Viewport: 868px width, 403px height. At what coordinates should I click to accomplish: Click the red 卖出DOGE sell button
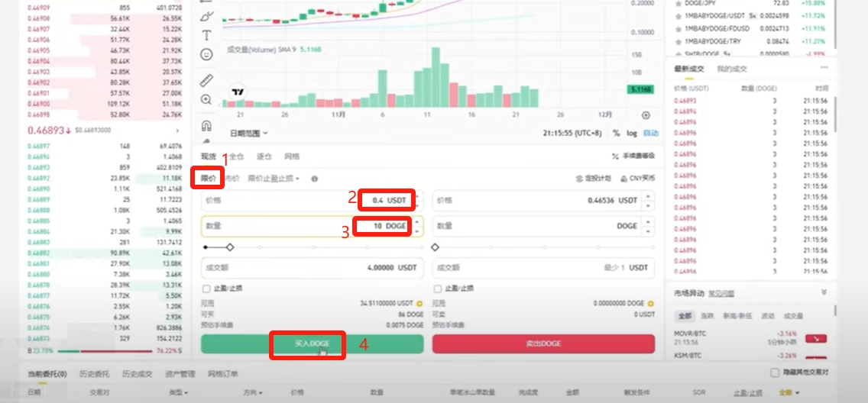[x=543, y=344]
